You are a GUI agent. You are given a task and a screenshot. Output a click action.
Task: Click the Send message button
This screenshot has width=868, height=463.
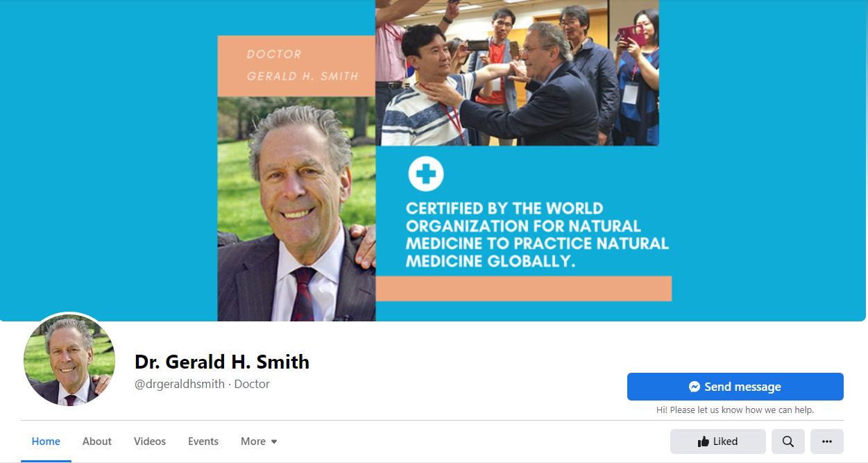tap(735, 387)
